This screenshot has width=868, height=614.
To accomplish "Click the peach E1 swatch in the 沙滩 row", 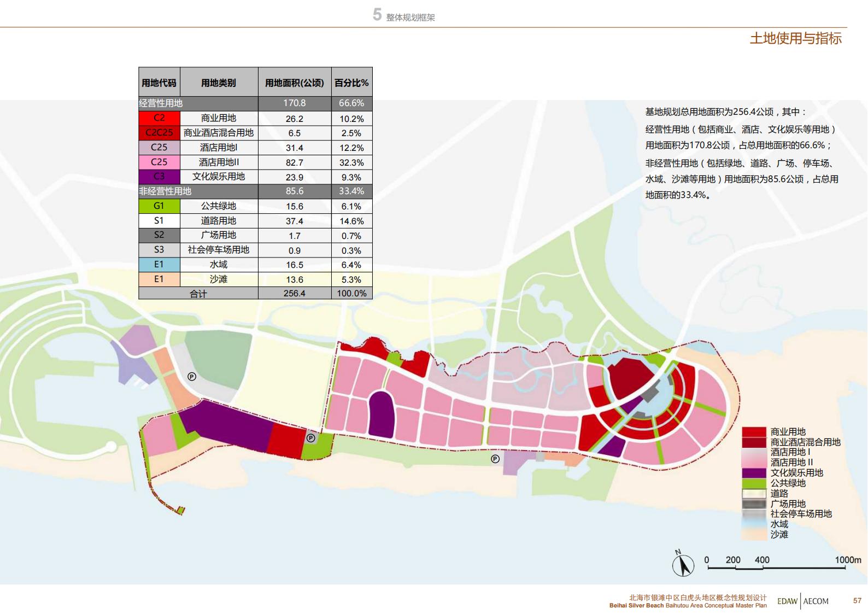I will [159, 279].
